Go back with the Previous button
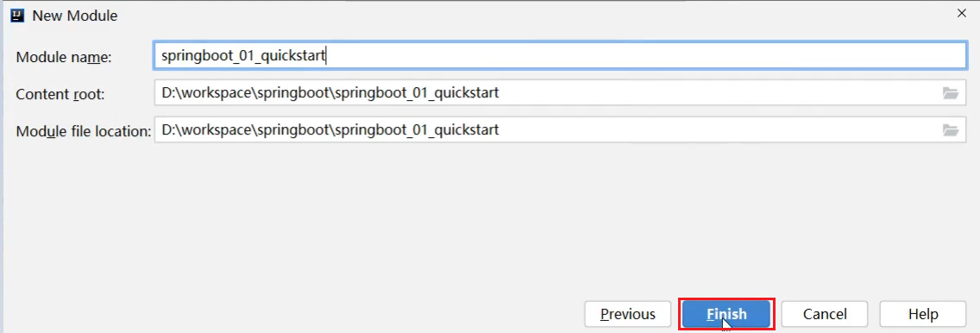This screenshot has height=333, width=980. pyautogui.click(x=627, y=314)
